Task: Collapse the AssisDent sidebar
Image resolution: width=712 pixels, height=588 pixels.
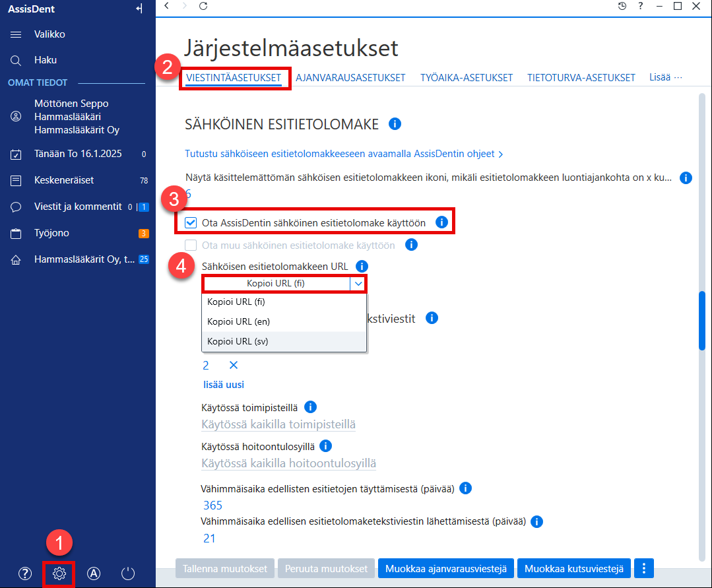Action: [x=139, y=9]
